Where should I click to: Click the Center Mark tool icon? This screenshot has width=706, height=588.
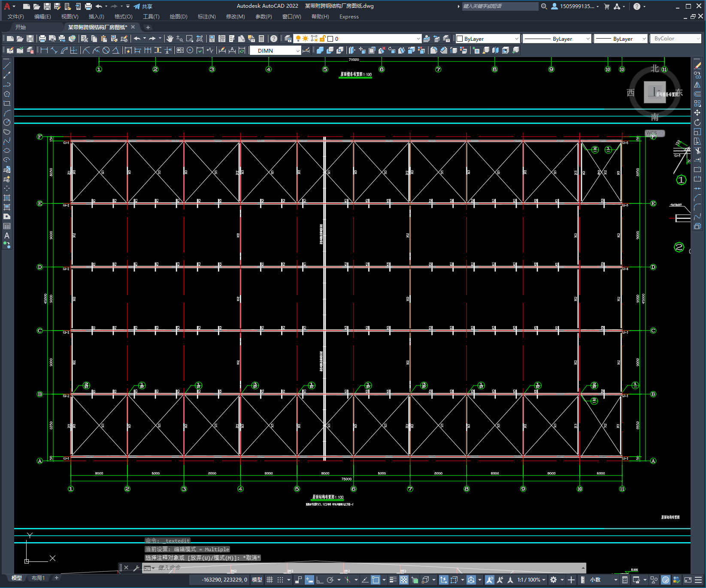pos(190,50)
